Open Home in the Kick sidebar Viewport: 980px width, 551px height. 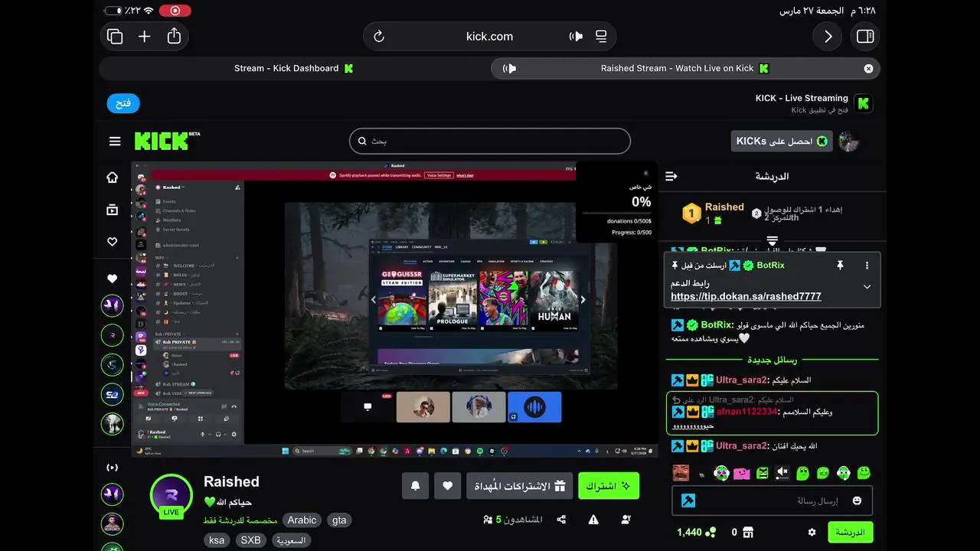pos(113,178)
